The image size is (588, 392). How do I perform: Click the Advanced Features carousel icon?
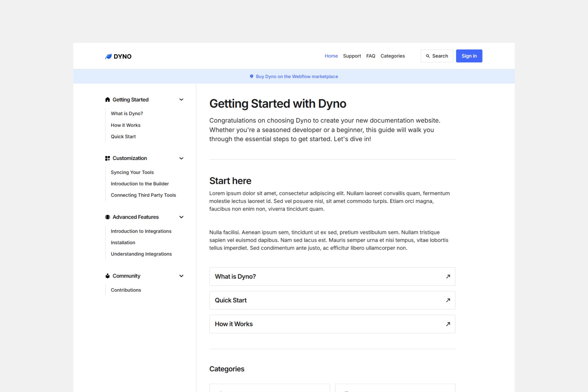[x=108, y=217]
